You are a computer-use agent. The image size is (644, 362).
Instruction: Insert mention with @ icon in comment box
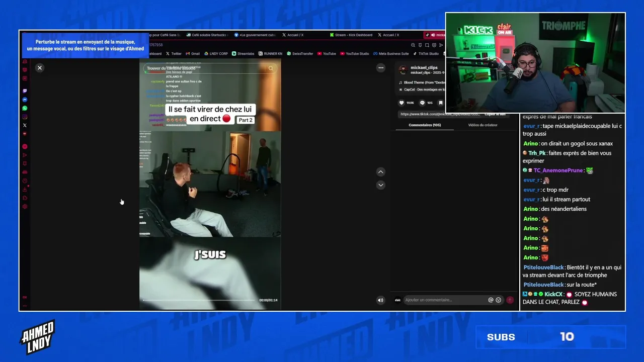[x=491, y=300]
